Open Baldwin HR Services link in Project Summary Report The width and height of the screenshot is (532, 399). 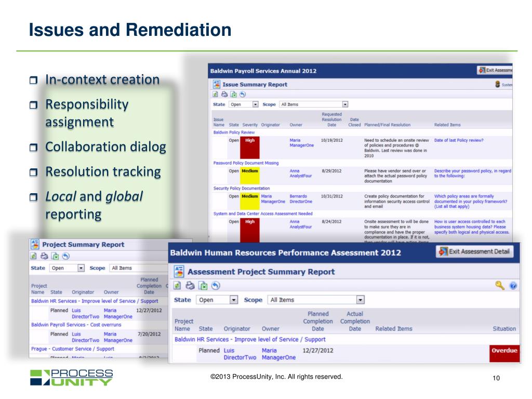(x=95, y=301)
